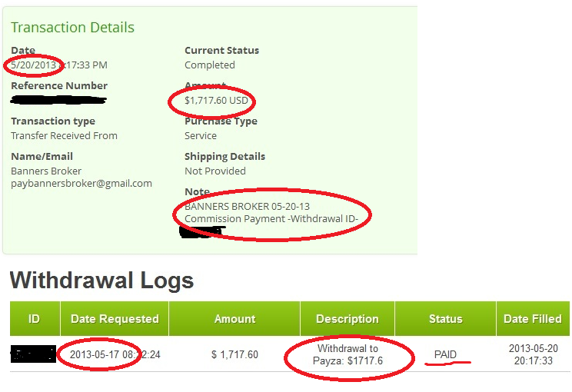Image resolution: width=572 pixels, height=392 pixels.
Task: Sort by the ID column header
Action: pos(34,318)
